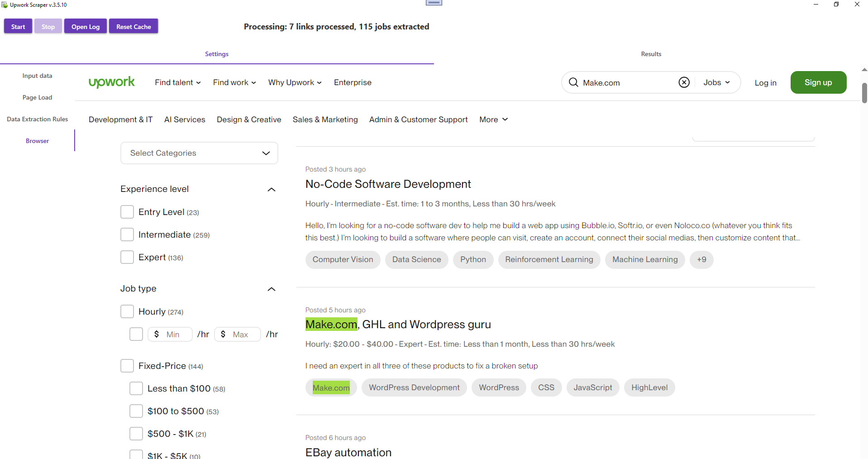This screenshot has width=868, height=459.
Task: Enable the $100 to $500 price filter
Action: pos(136,411)
